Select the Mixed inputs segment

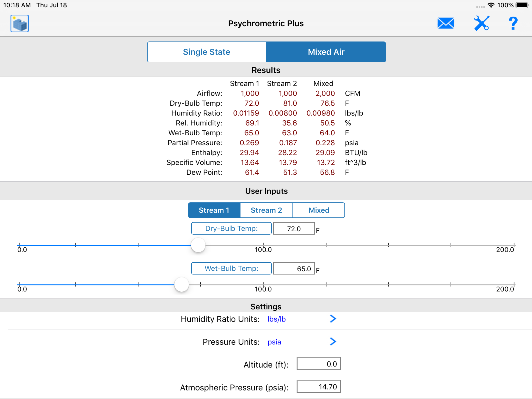pyautogui.click(x=319, y=210)
